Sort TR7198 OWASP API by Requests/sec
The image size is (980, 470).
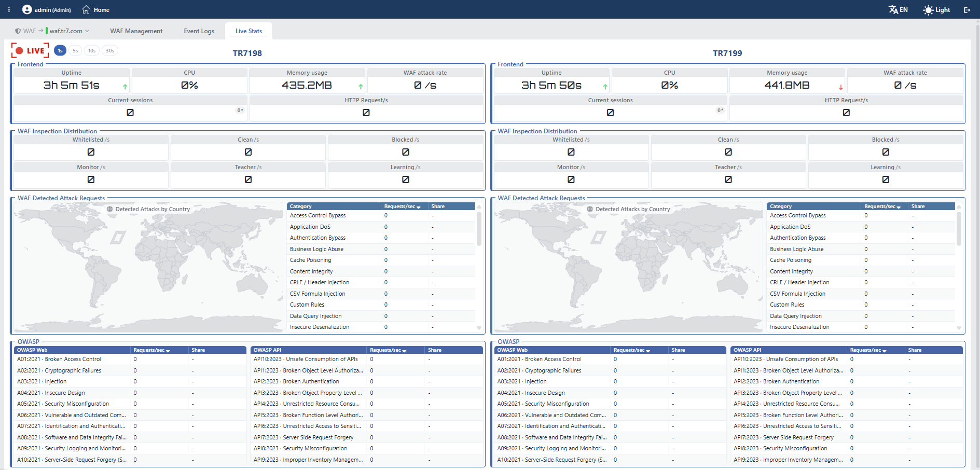tap(388, 350)
